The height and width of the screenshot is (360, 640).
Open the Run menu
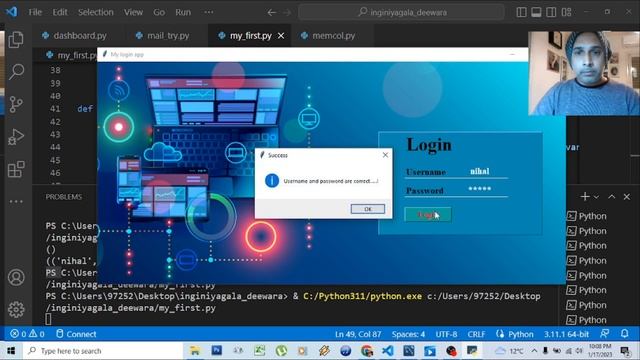[183, 12]
